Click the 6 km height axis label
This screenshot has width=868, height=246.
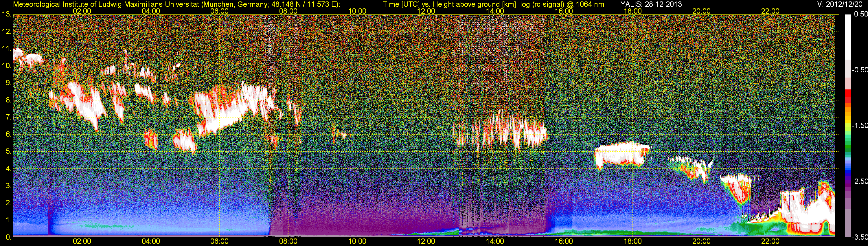point(8,135)
